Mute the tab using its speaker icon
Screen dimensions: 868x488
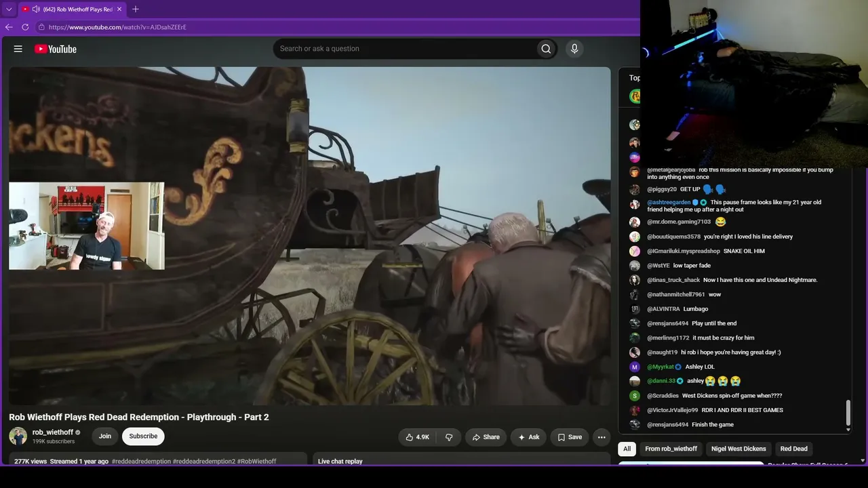[x=36, y=9]
